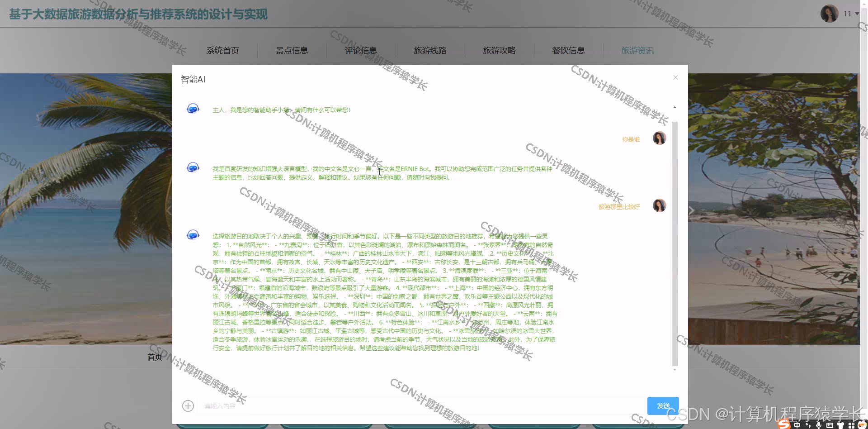
Task: Switch to the 旅游资讯 tab
Action: click(x=638, y=50)
